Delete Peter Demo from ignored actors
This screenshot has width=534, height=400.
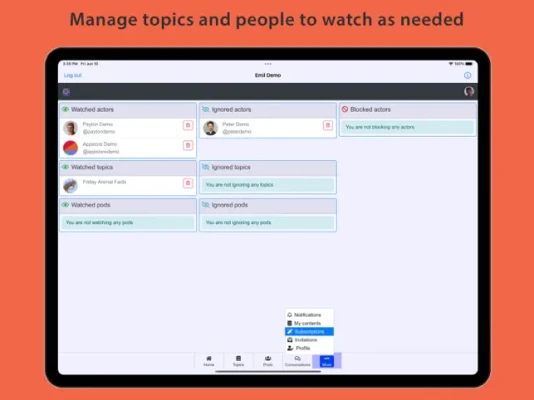click(328, 125)
